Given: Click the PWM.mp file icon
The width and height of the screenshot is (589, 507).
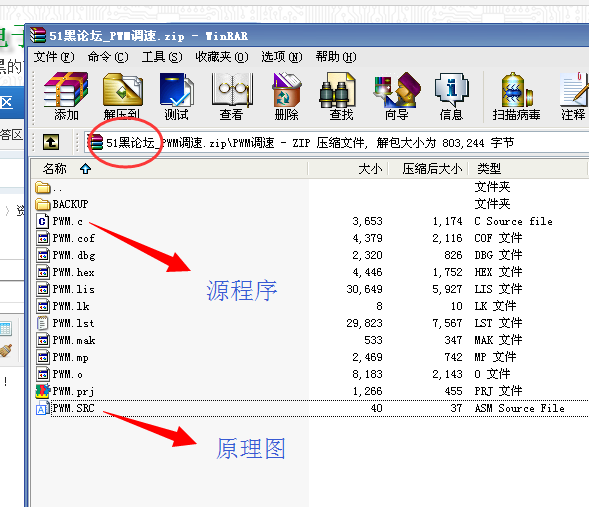Looking at the screenshot, I should coord(42,357).
